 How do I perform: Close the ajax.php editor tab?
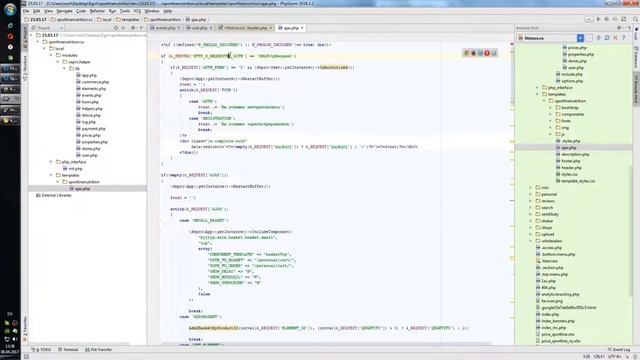point(302,28)
